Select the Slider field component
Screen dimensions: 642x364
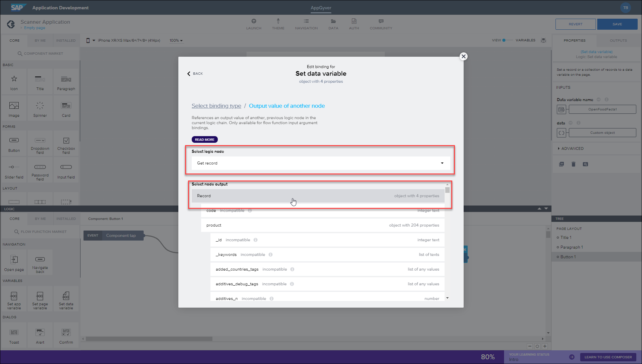(x=14, y=170)
